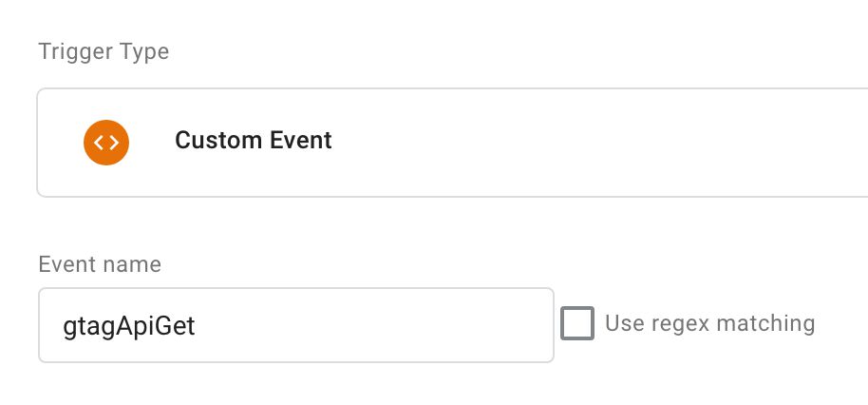This screenshot has width=868, height=405.
Task: Click the orange Custom Event icon
Action: [106, 143]
